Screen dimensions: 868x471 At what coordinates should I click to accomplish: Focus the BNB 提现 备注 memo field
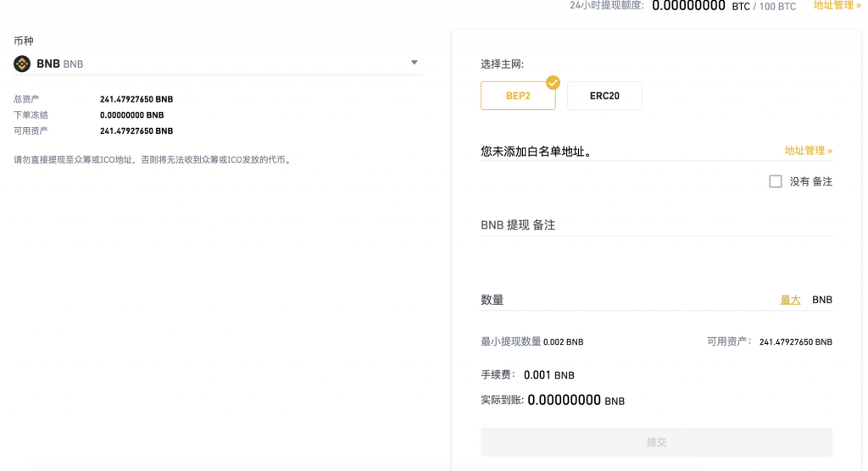pos(655,225)
